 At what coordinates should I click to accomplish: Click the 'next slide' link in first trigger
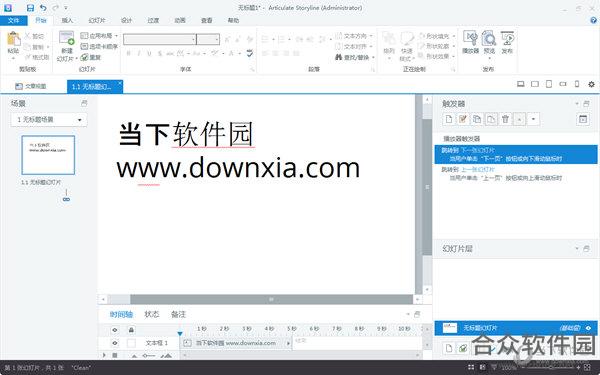pos(478,150)
